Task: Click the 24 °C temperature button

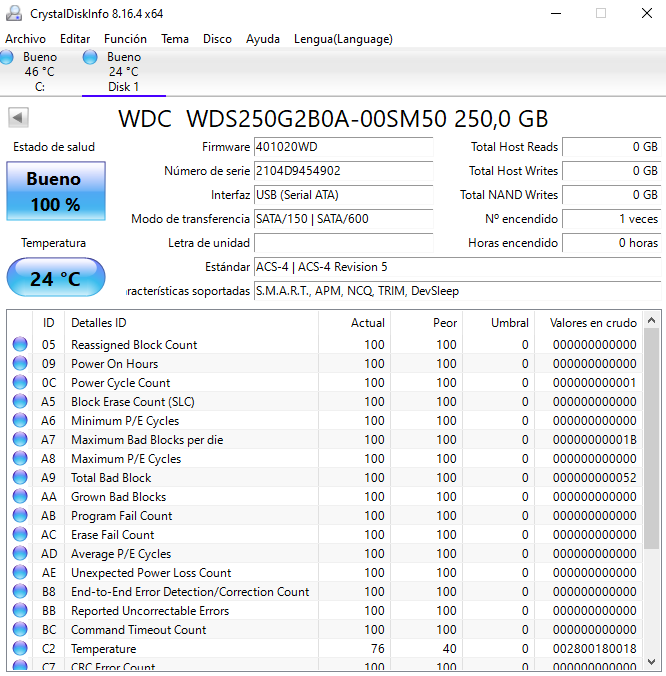Action: coord(56,278)
